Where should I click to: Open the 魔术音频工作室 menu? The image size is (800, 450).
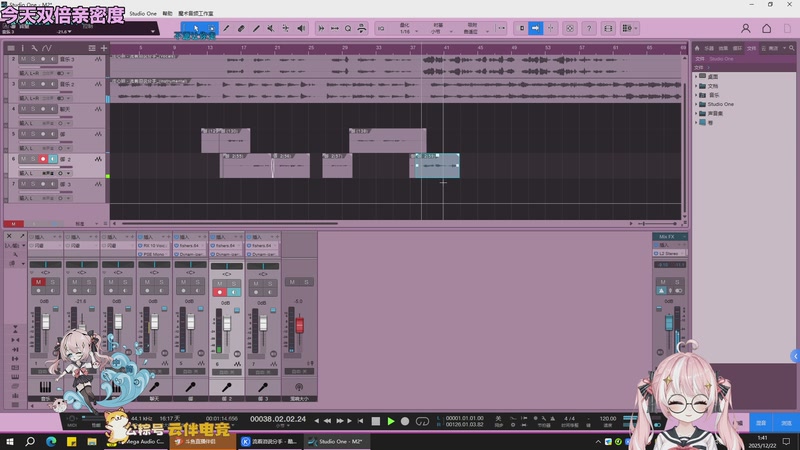coord(196,13)
